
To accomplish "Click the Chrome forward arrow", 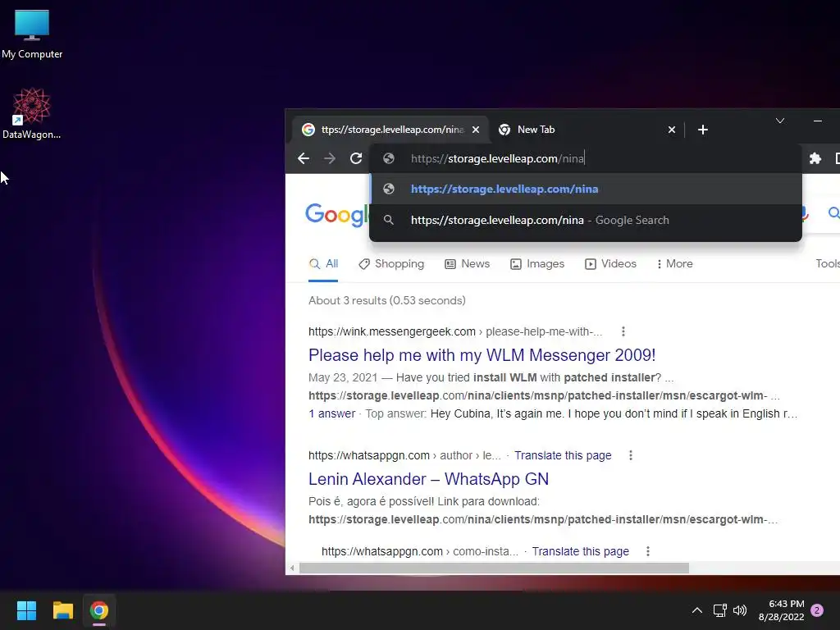I will point(330,158).
